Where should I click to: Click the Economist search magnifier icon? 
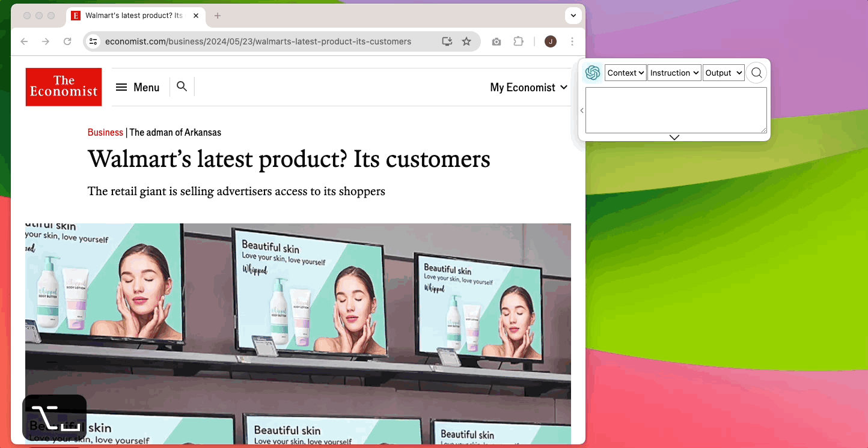(182, 86)
